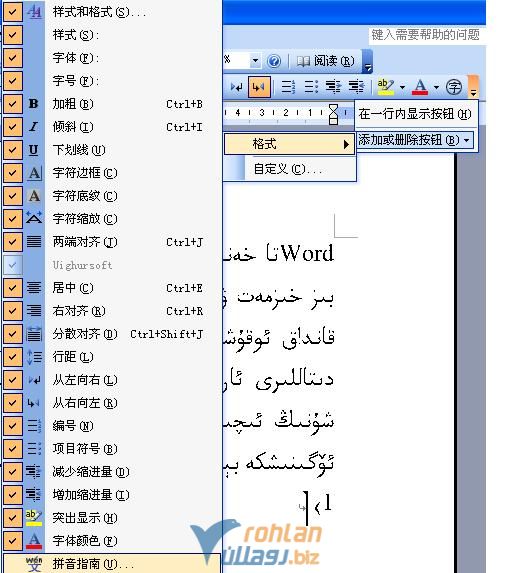Toggle the 字体颜色(F) checkbox
Viewport: 512px width, 573px height.
point(12,540)
